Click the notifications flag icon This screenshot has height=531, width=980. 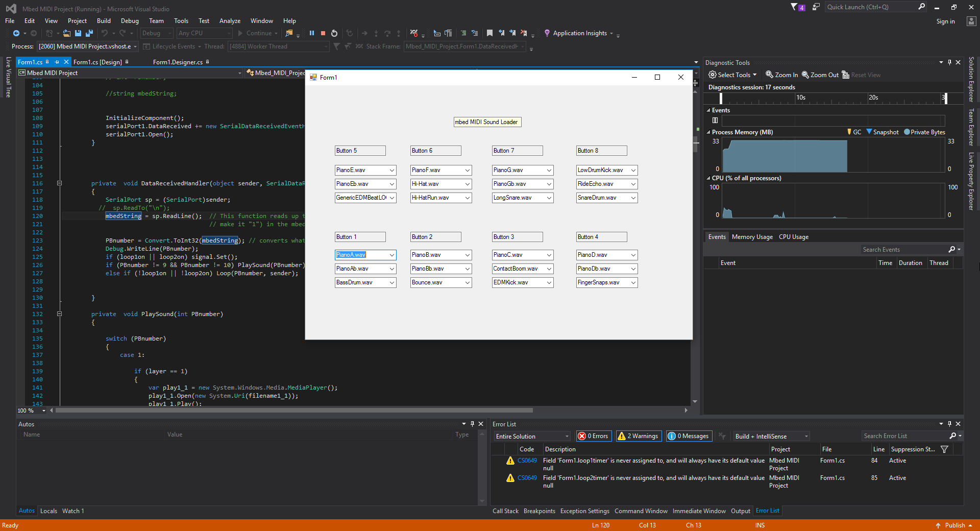(x=794, y=7)
